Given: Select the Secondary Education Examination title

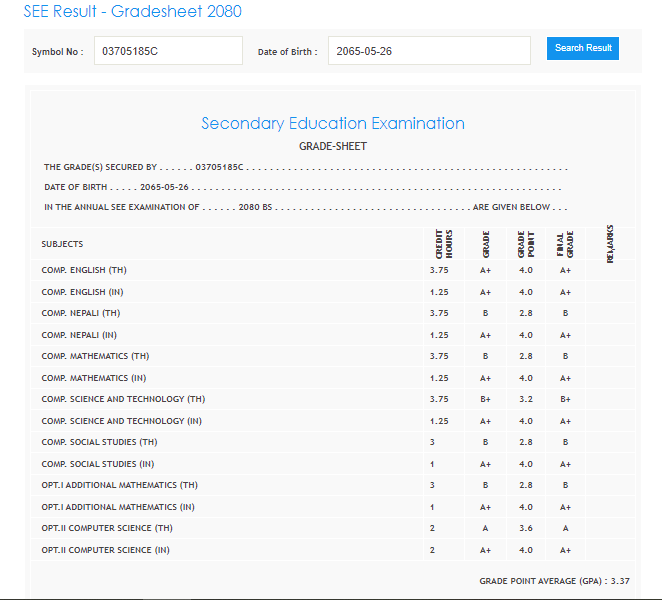Looking at the screenshot, I should pyautogui.click(x=332, y=124).
